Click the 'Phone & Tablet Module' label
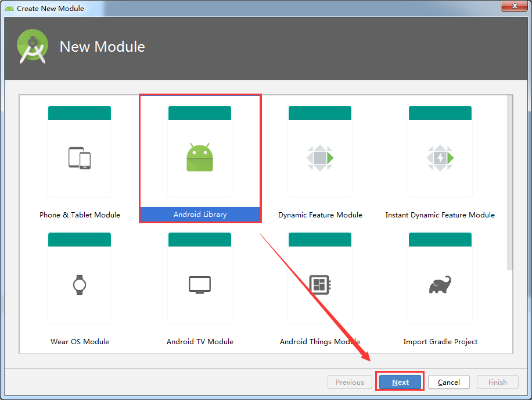Screen dimensions: 532x400 tap(80, 215)
